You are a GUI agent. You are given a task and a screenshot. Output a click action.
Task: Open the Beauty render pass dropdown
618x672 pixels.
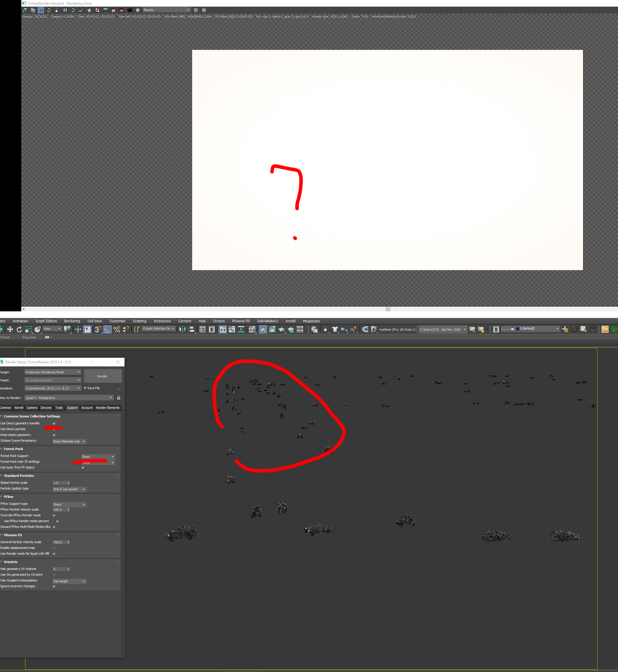tap(166, 10)
